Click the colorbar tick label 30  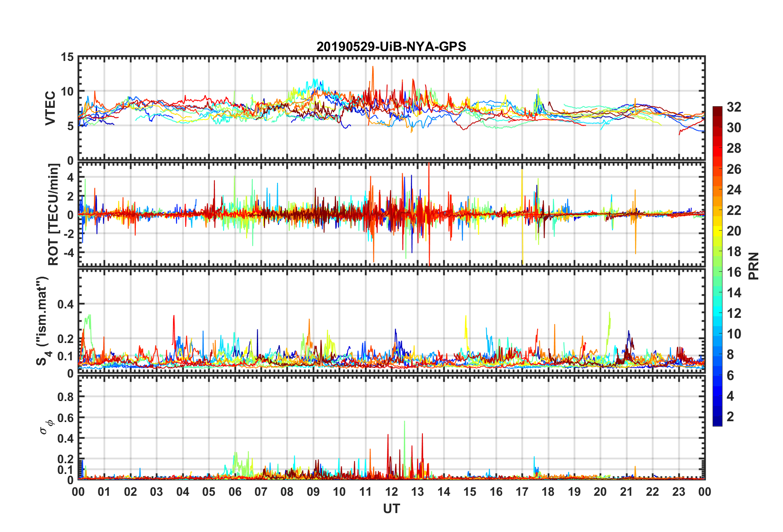pos(734,128)
